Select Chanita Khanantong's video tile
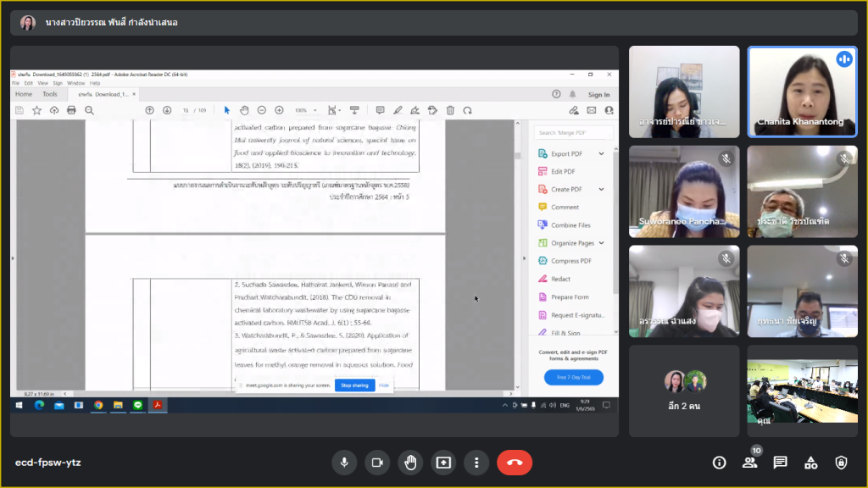 click(802, 91)
